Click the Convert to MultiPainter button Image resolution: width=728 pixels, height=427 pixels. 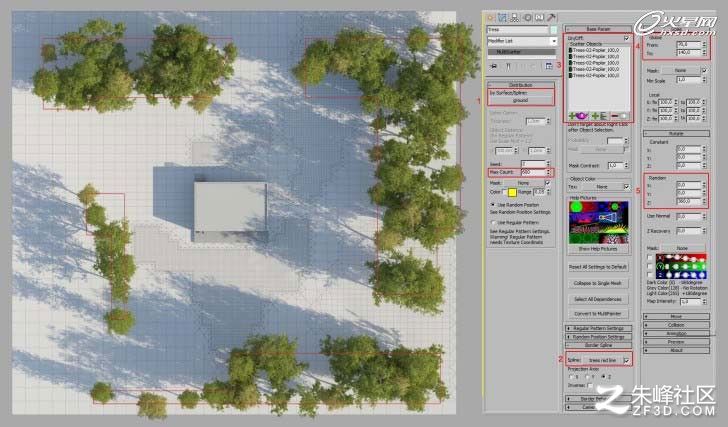pos(598,314)
